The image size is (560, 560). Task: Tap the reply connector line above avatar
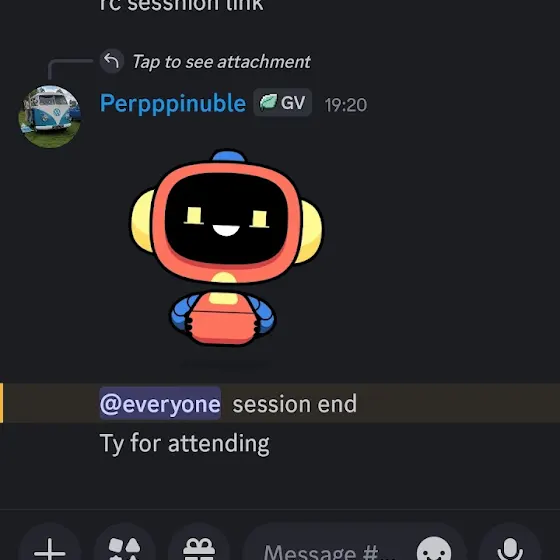[70, 69]
